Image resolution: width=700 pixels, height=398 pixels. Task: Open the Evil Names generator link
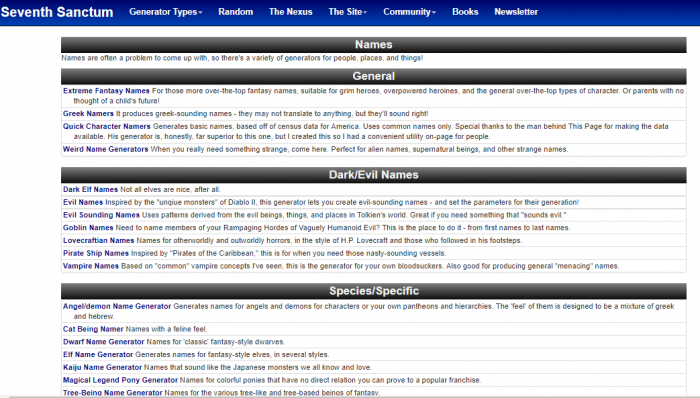83,203
